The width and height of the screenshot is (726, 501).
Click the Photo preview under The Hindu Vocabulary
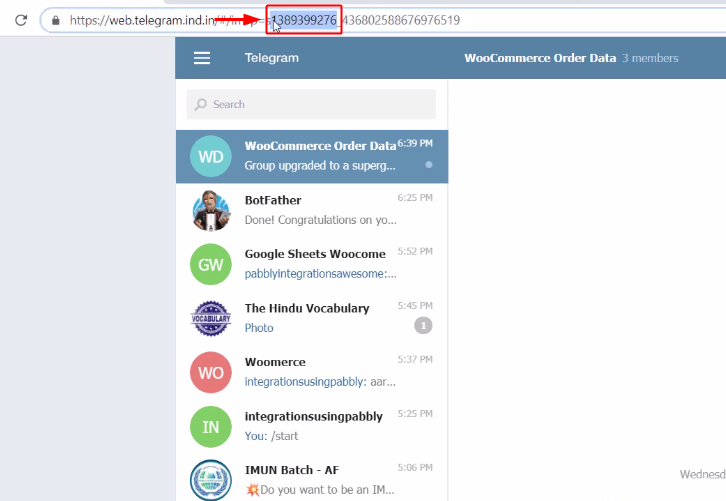pyautogui.click(x=259, y=328)
